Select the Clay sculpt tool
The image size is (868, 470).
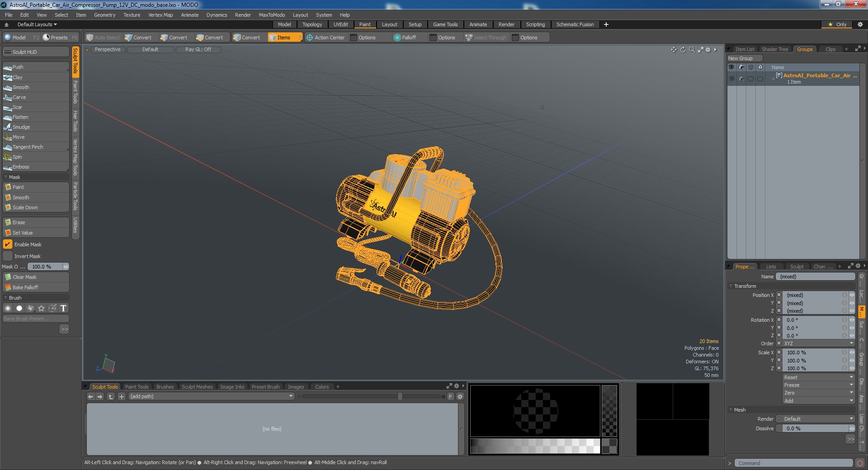pos(36,77)
